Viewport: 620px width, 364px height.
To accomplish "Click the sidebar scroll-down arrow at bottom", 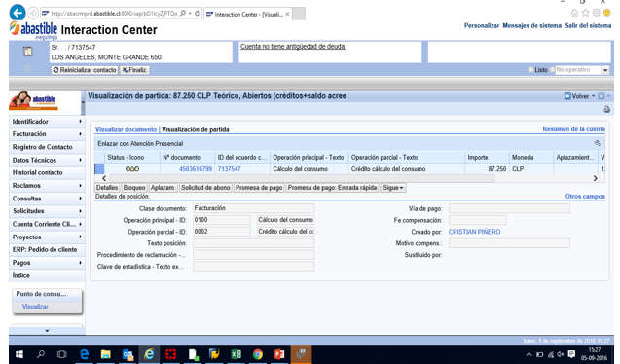I will point(47,331).
